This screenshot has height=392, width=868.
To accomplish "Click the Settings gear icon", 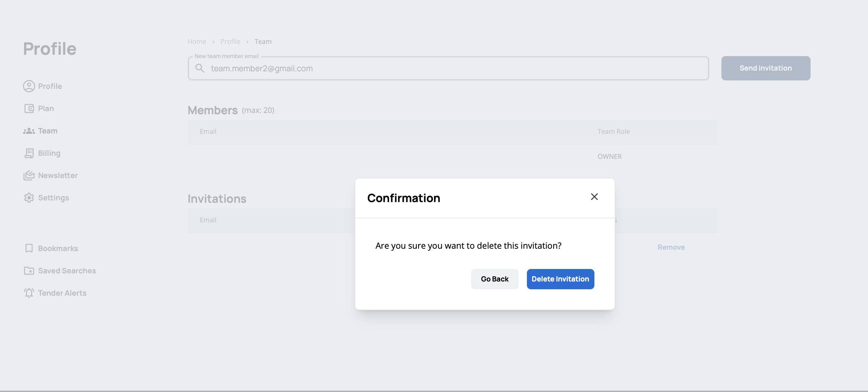I will [x=29, y=198].
